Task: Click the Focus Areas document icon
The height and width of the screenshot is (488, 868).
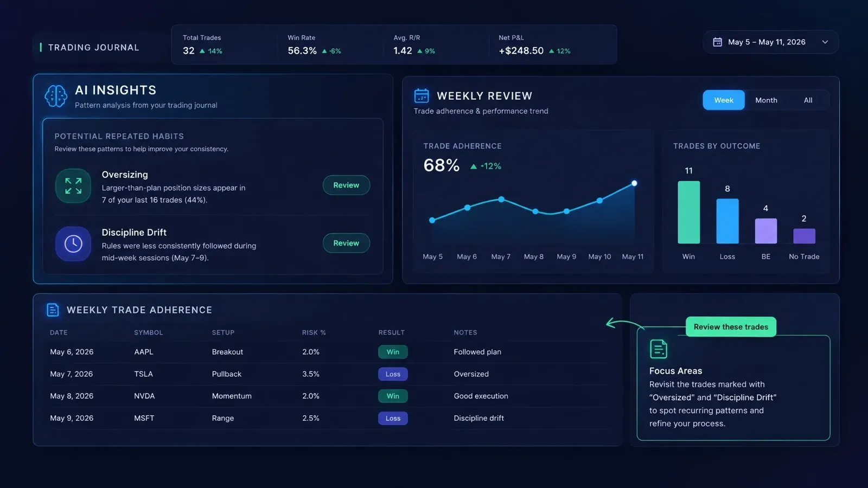Action: (x=659, y=349)
